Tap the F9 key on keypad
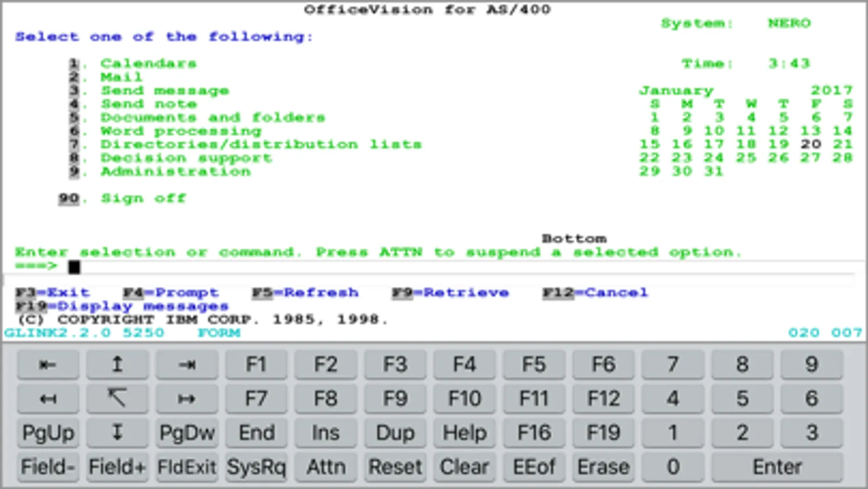This screenshot has width=868, height=489. pos(395,399)
